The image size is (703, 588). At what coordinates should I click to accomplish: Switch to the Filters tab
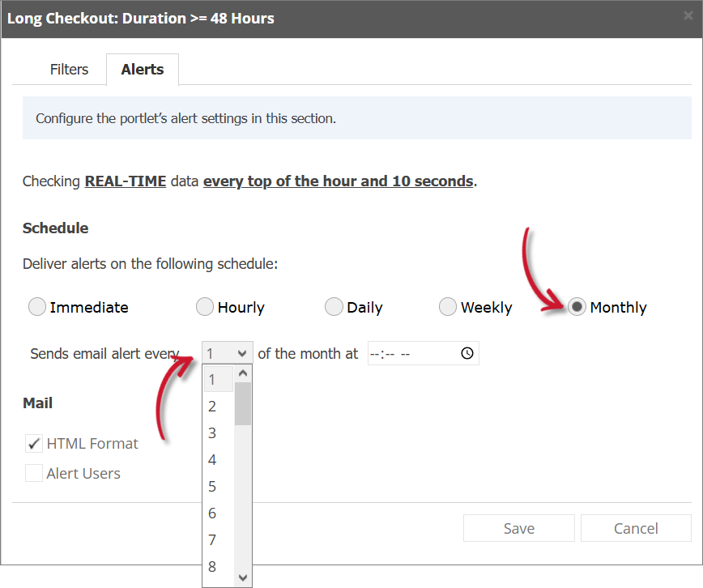pyautogui.click(x=69, y=70)
